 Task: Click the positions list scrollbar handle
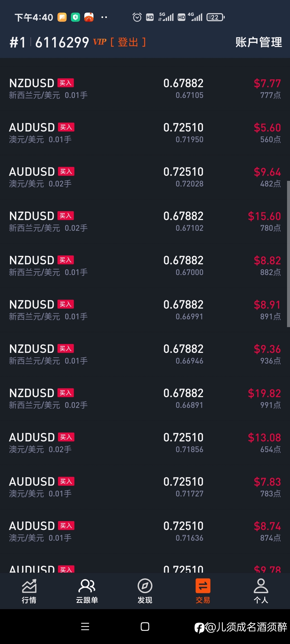(288, 254)
